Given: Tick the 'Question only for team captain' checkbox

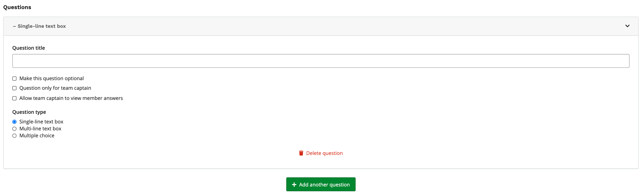Looking at the screenshot, I should click(x=14, y=88).
